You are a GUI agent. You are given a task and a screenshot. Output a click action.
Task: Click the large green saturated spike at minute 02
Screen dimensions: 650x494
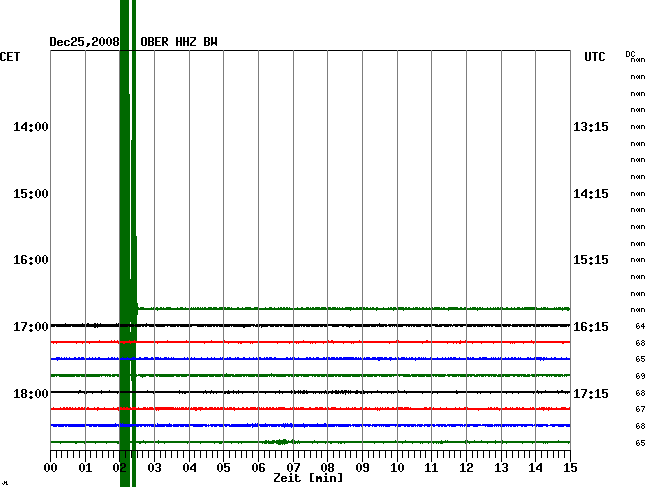point(128,243)
